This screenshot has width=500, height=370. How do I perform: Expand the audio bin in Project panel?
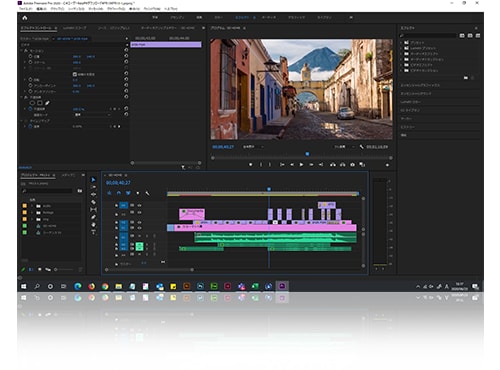pyautogui.click(x=32, y=206)
